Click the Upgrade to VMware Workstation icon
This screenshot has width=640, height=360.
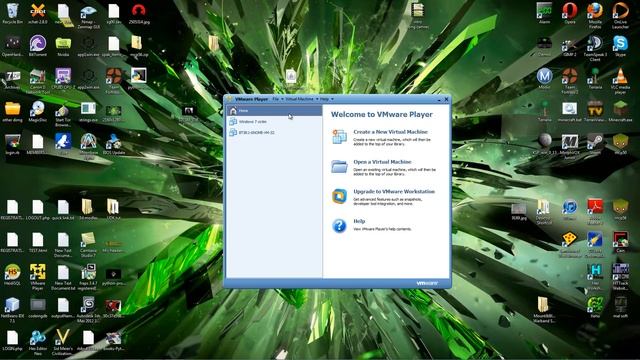click(339, 196)
